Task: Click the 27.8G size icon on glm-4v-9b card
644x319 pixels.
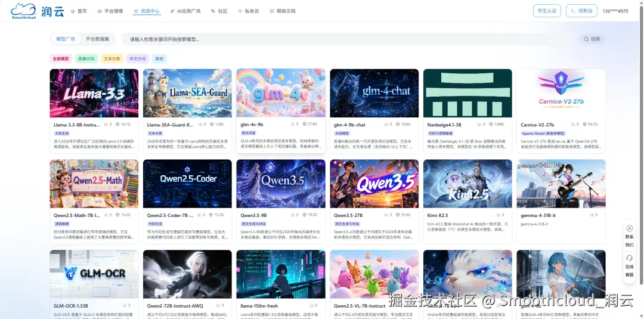Action: click(305, 125)
